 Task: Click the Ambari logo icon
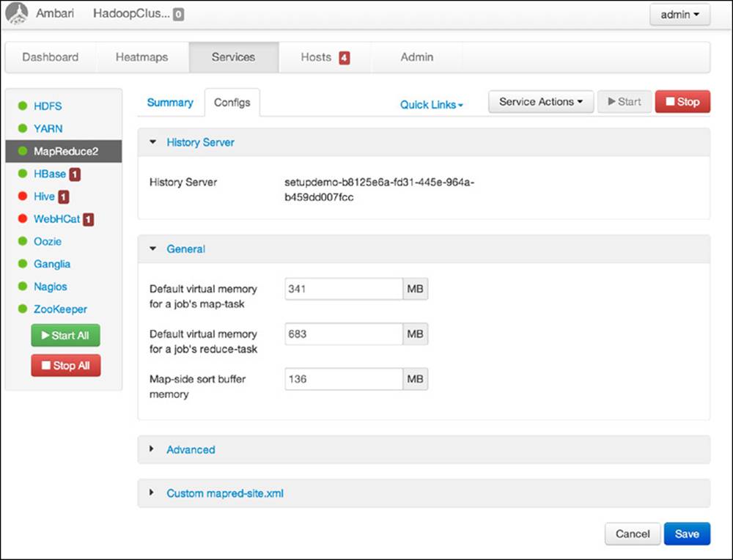pyautogui.click(x=17, y=13)
